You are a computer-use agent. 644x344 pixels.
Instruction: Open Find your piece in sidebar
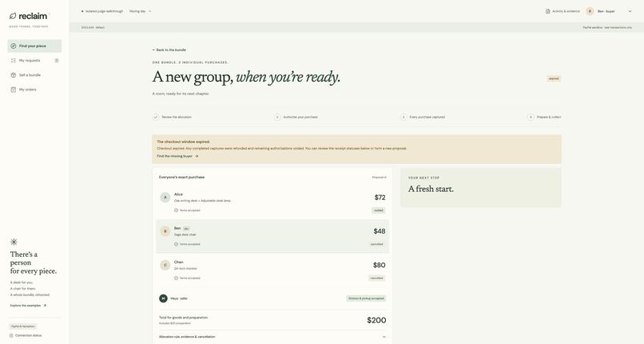34,46
